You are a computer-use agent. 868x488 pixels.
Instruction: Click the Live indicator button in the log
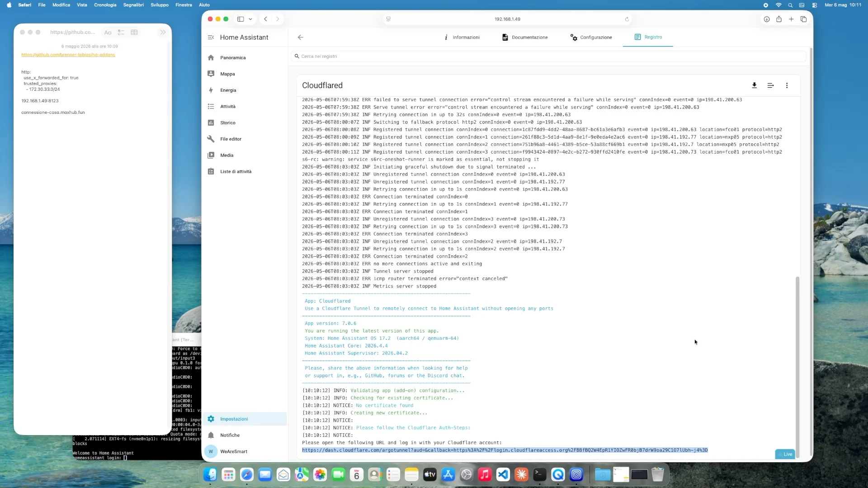click(785, 454)
